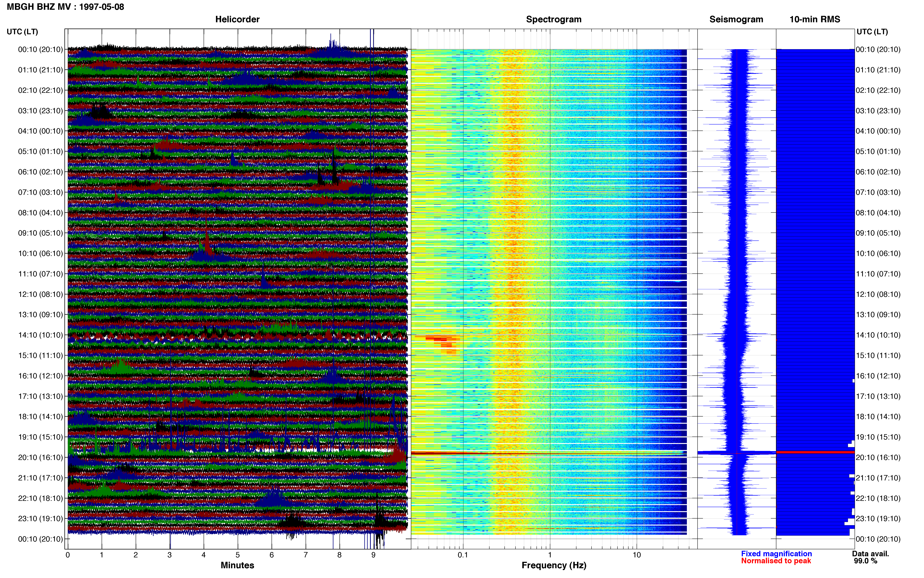Click left time label '23:10 (19:10)'

tap(41, 518)
